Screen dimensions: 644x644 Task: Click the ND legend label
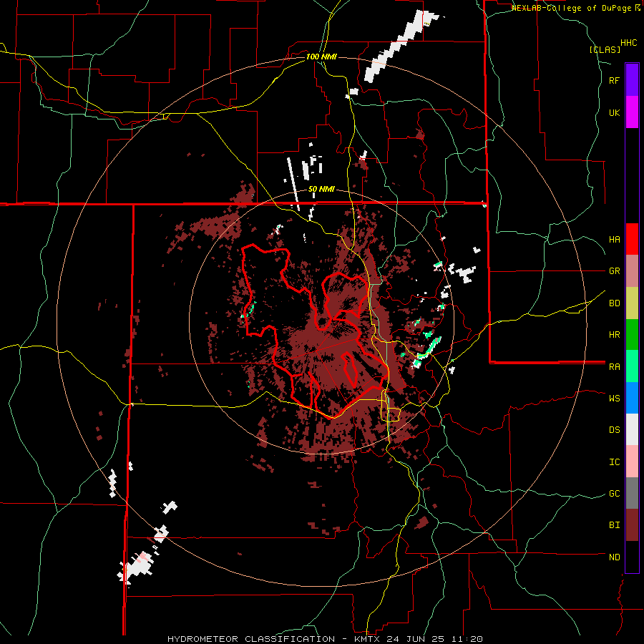[614, 557]
